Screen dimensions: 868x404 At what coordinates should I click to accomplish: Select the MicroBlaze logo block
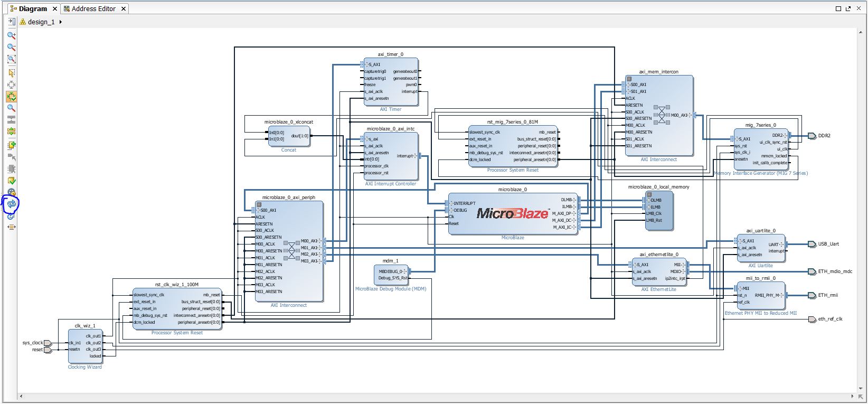coord(513,213)
